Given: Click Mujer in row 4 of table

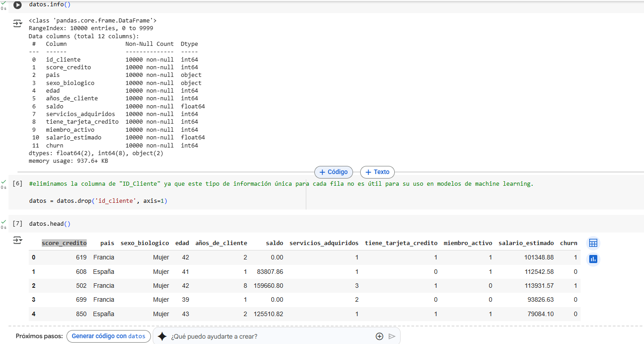Looking at the screenshot, I should tap(161, 314).
